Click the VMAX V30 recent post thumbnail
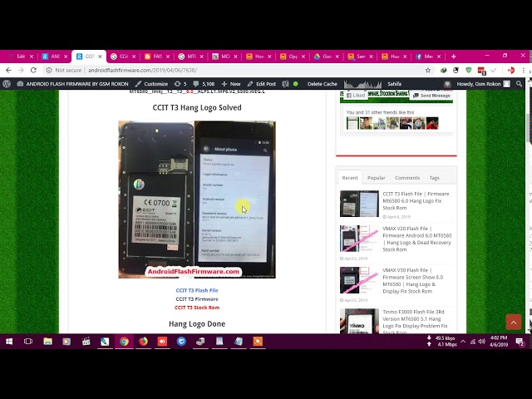Screen dimensions: 532x399 [x=359, y=280]
